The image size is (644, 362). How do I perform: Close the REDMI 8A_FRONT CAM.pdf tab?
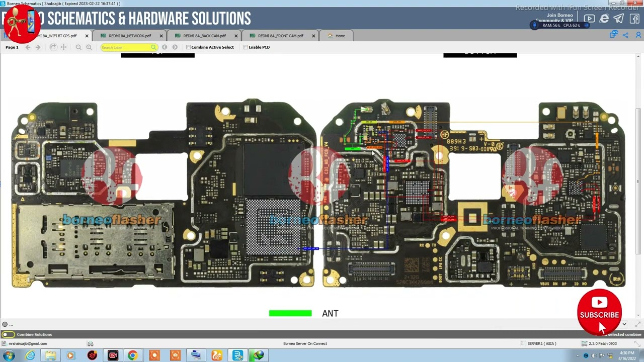[313, 36]
